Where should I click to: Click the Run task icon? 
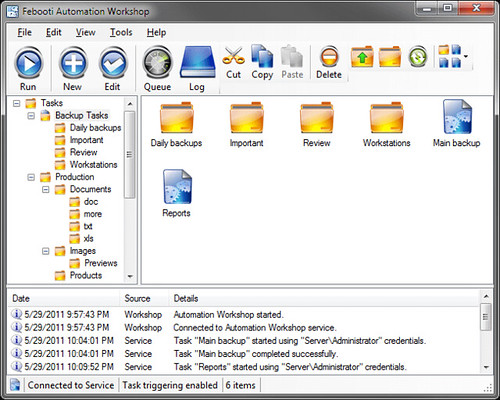tap(28, 63)
